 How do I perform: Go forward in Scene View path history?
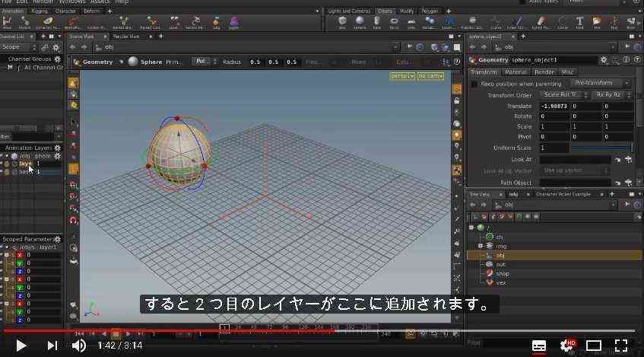pyautogui.click(x=84, y=47)
